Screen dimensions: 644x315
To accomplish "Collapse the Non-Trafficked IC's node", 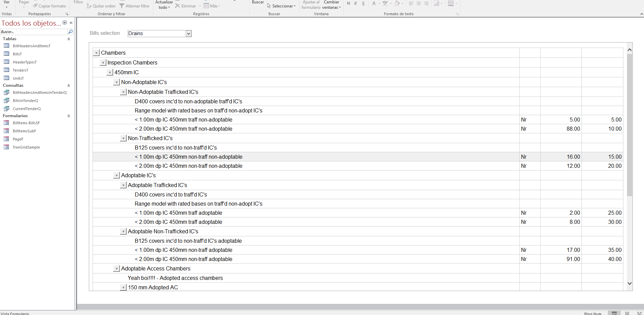I will 123,138.
